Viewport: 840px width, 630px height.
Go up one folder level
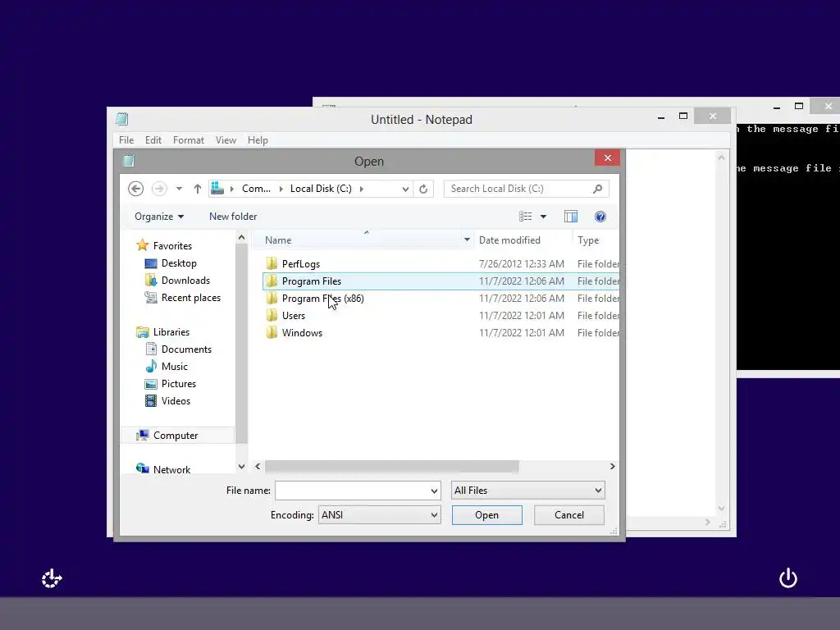198,189
